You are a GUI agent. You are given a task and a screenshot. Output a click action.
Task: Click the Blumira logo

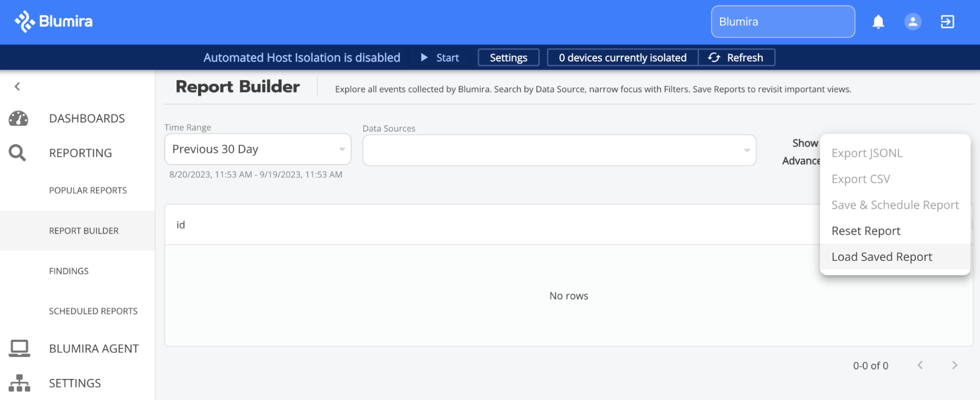click(x=53, y=22)
